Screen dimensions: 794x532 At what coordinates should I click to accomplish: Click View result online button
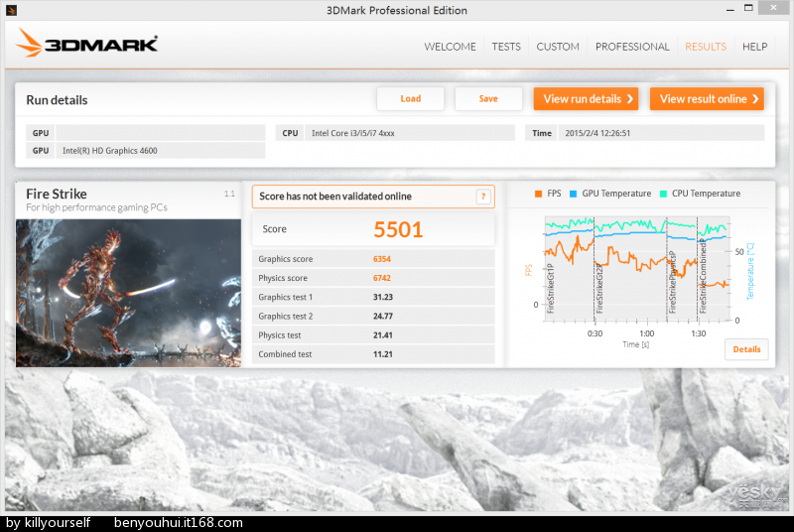(707, 98)
